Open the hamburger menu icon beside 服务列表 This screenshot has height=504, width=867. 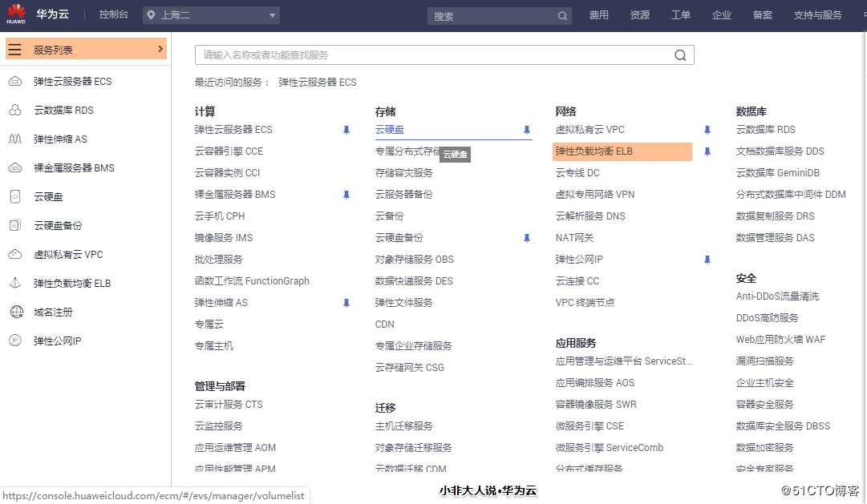tap(15, 49)
